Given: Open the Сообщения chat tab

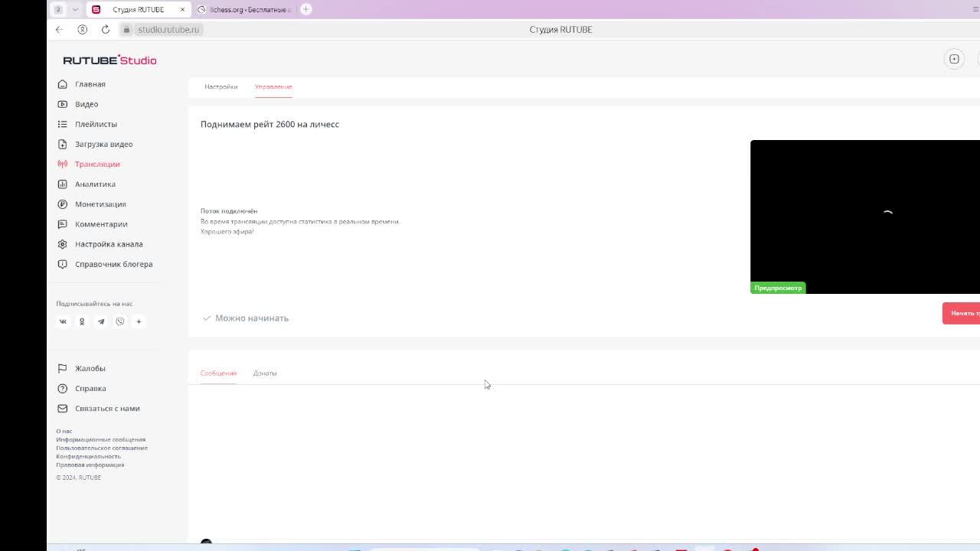Looking at the screenshot, I should coord(218,373).
